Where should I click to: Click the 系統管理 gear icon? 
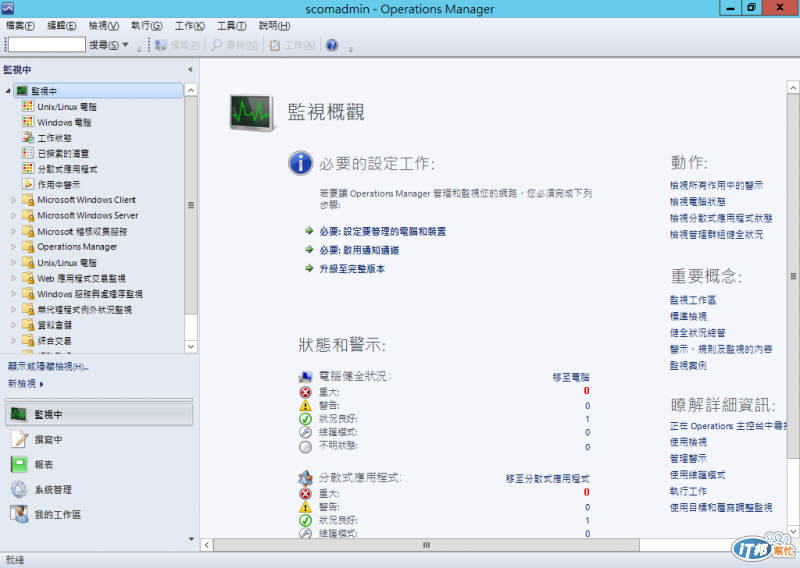click(x=19, y=489)
